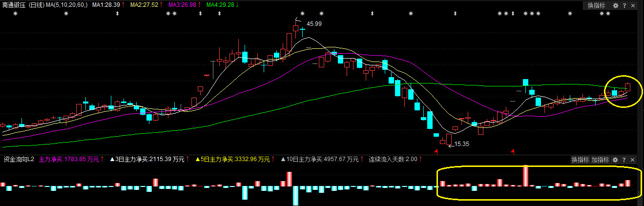This screenshot has height=206, width=644.
Task: Select the candlestick at the 45.99 peak
Action: click(x=296, y=27)
